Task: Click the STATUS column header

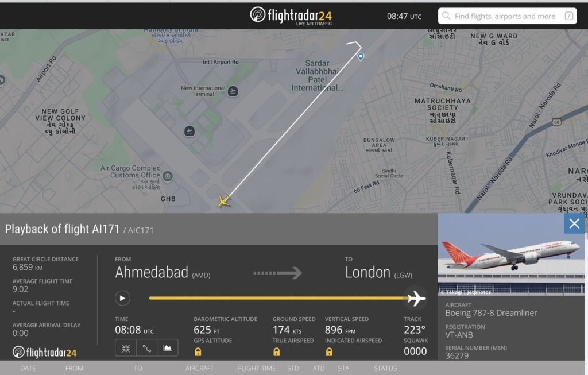Action: (385, 368)
